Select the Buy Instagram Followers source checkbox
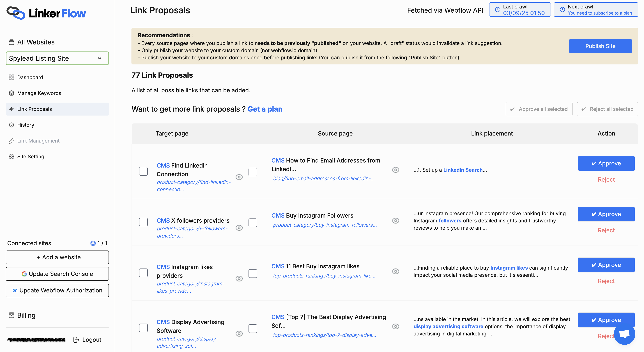 coord(253,223)
